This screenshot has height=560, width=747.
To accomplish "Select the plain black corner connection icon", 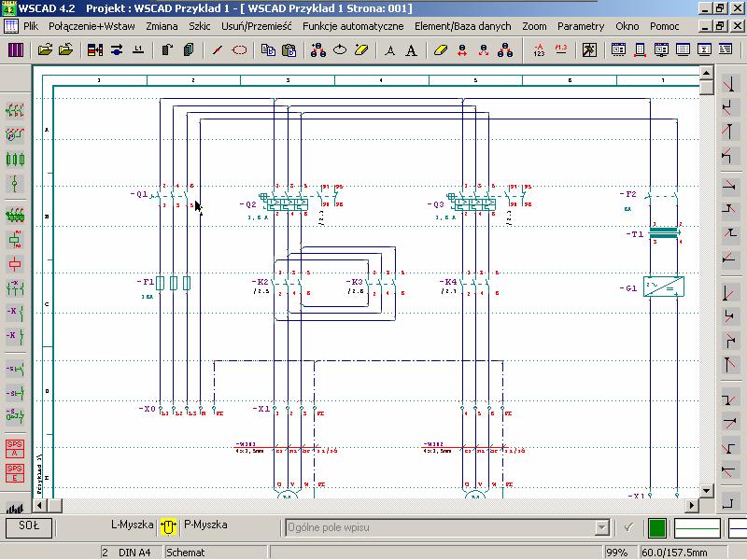I will click(728, 502).
